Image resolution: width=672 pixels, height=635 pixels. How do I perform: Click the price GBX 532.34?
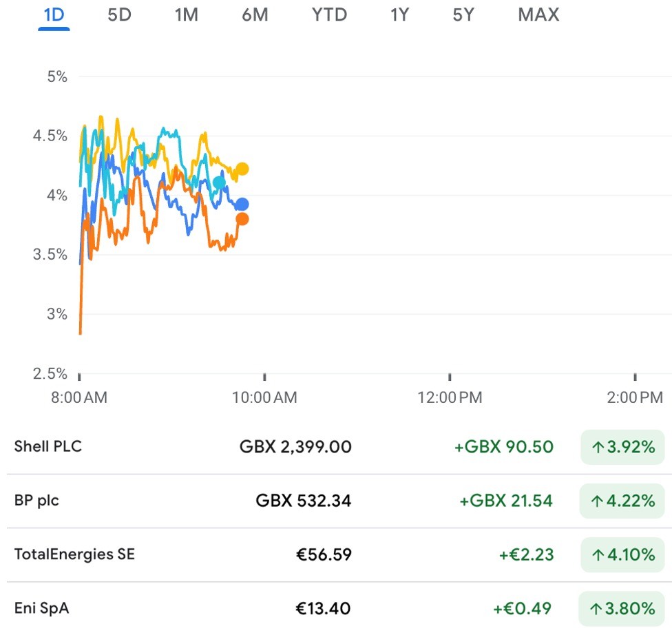pos(304,501)
